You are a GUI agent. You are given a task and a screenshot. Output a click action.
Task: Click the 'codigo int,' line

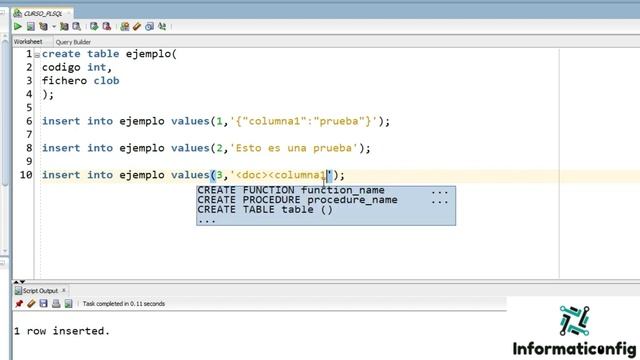click(77, 67)
